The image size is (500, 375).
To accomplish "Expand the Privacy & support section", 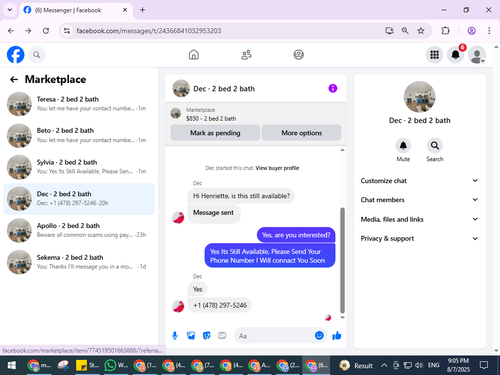I will [x=419, y=238].
